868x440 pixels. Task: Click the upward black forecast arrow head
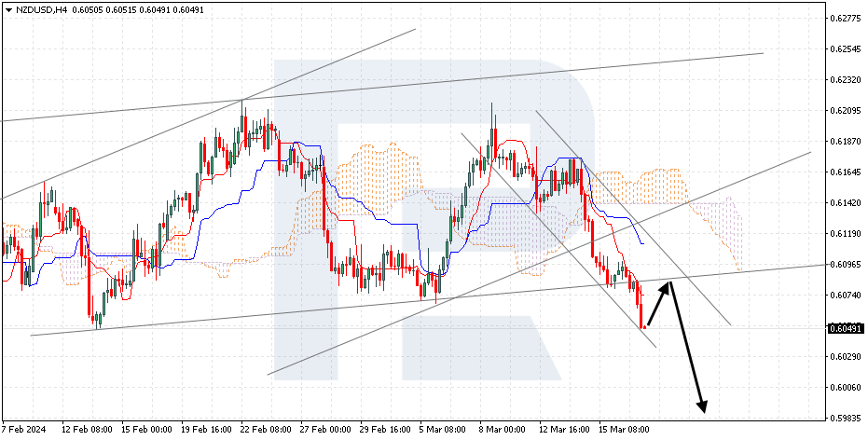[x=667, y=286]
